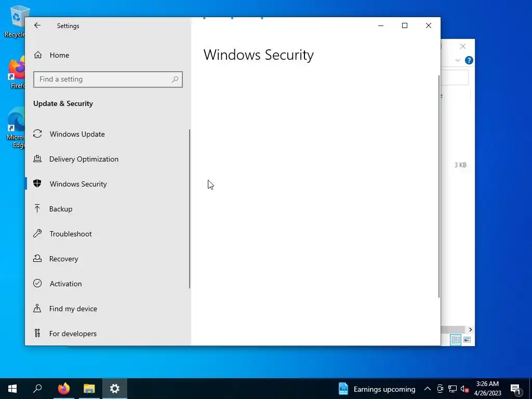Open the Activation settings page
The height and width of the screenshot is (399, 532).
click(108, 283)
